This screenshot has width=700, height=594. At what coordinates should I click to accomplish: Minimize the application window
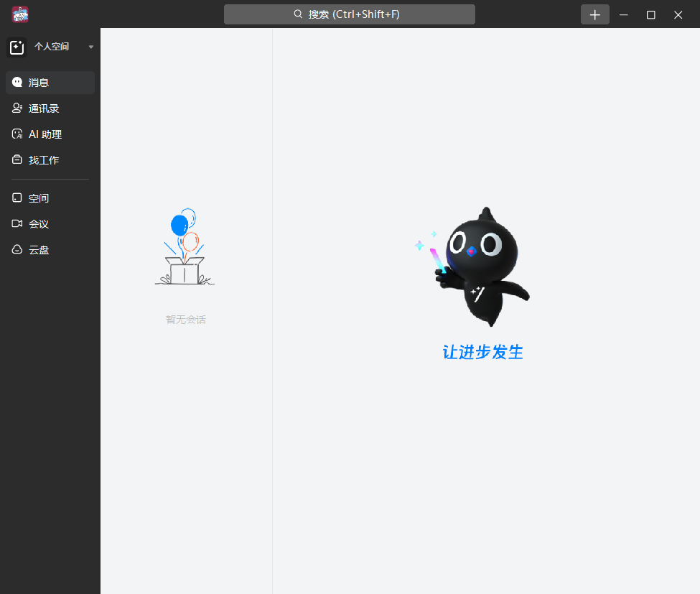click(x=624, y=15)
